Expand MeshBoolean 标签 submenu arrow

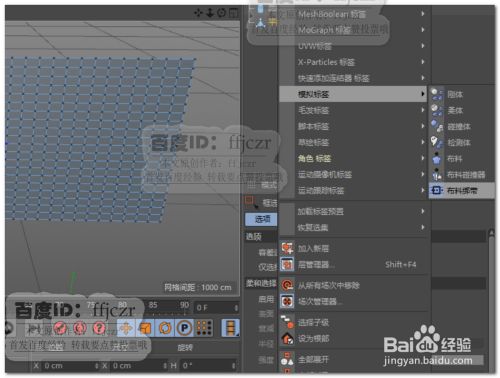pyautogui.click(x=423, y=14)
